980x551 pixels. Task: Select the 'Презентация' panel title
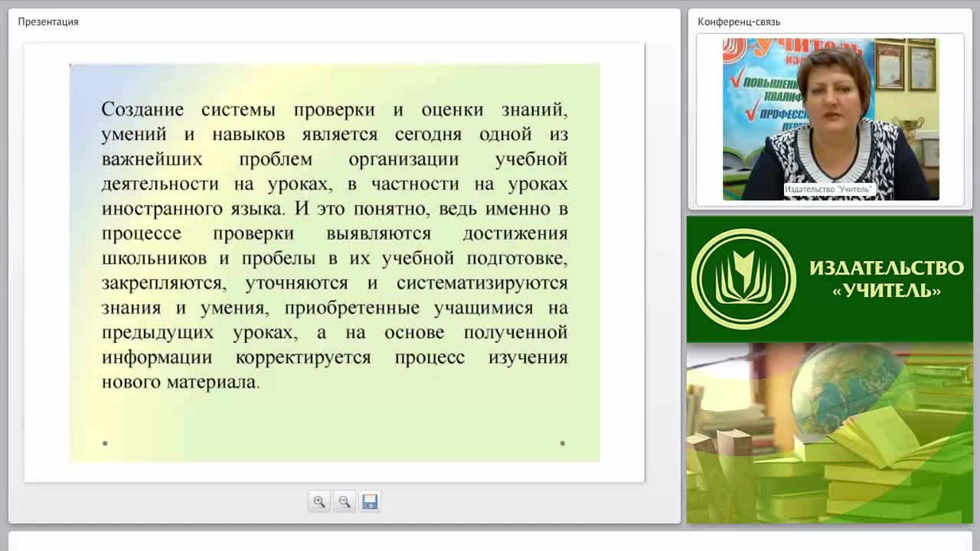click(x=48, y=21)
